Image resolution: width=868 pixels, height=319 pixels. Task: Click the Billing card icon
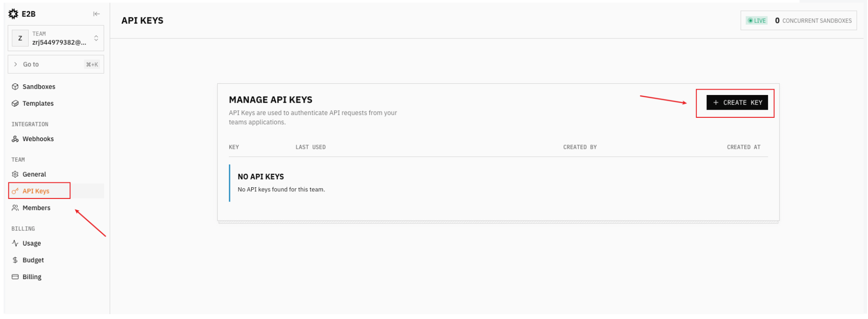tap(15, 277)
